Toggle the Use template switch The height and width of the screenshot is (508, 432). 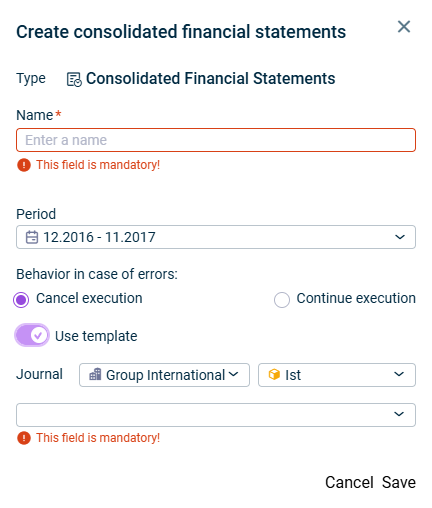tap(32, 335)
